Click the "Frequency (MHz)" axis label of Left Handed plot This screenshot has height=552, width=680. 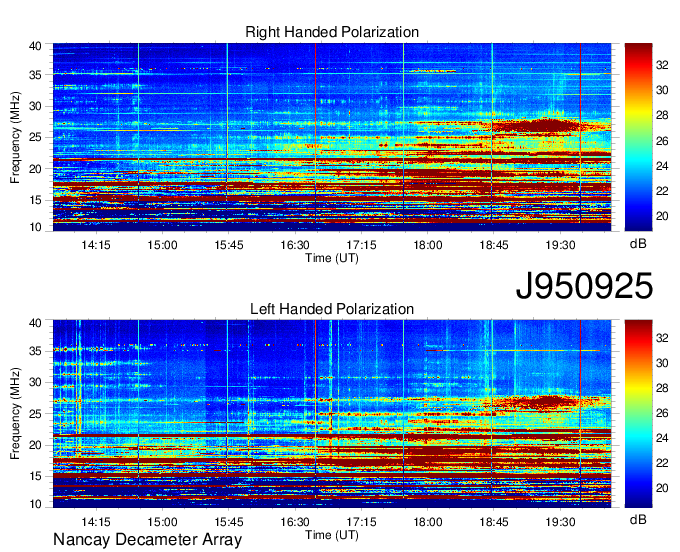pos(15,414)
